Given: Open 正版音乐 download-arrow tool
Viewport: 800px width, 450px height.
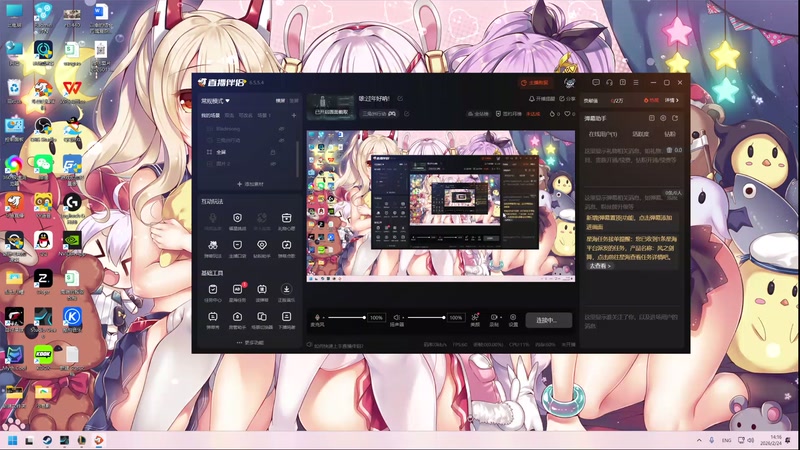Looking at the screenshot, I should point(286,292).
